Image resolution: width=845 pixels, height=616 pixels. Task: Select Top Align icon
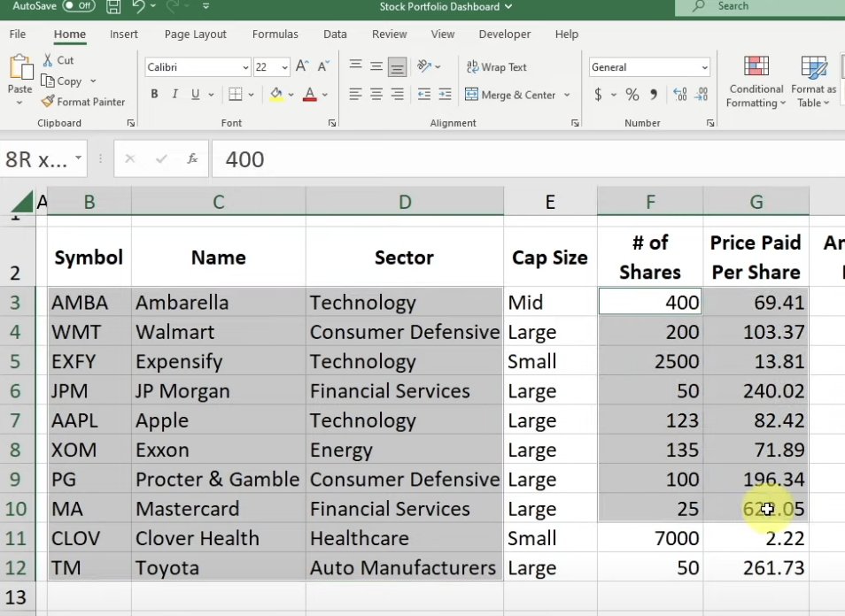(355, 66)
